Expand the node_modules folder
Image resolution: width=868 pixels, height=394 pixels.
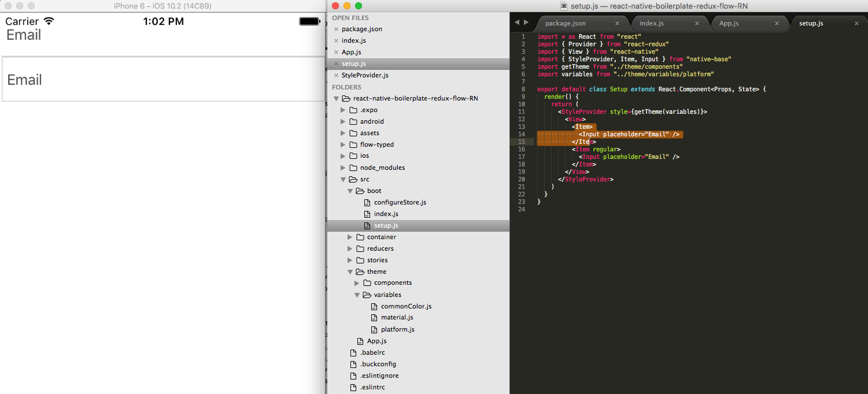343,168
